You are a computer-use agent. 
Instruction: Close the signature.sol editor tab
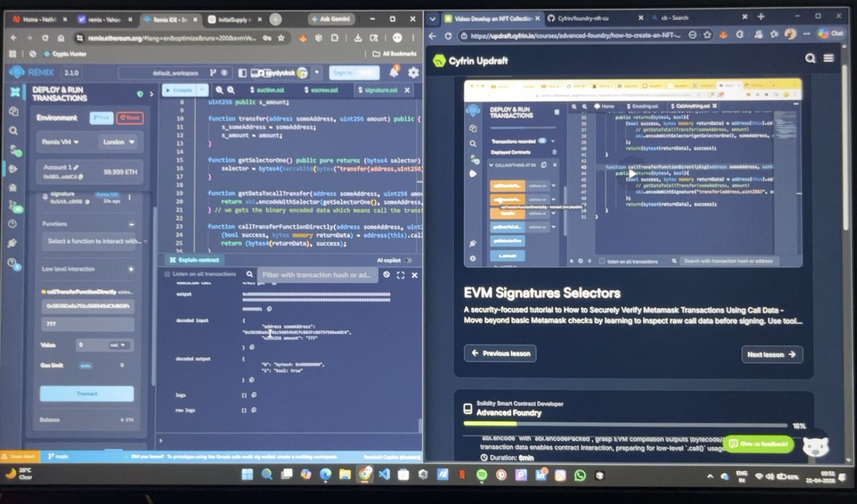(408, 90)
